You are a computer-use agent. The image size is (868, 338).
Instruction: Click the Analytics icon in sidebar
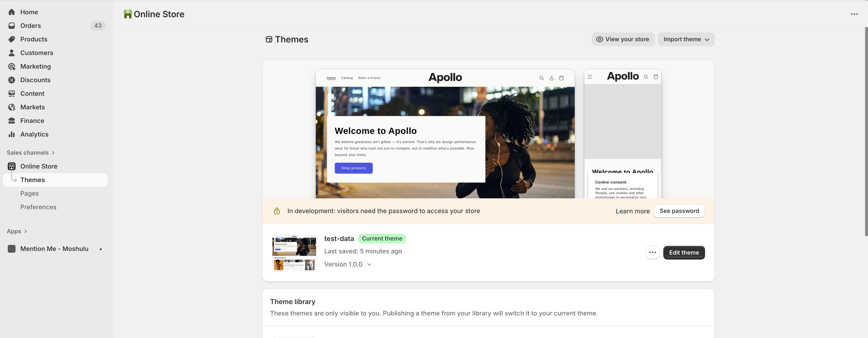12,134
